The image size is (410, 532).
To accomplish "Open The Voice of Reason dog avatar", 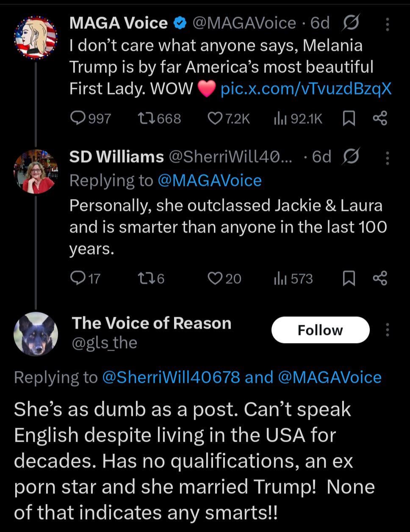I will [x=36, y=334].
